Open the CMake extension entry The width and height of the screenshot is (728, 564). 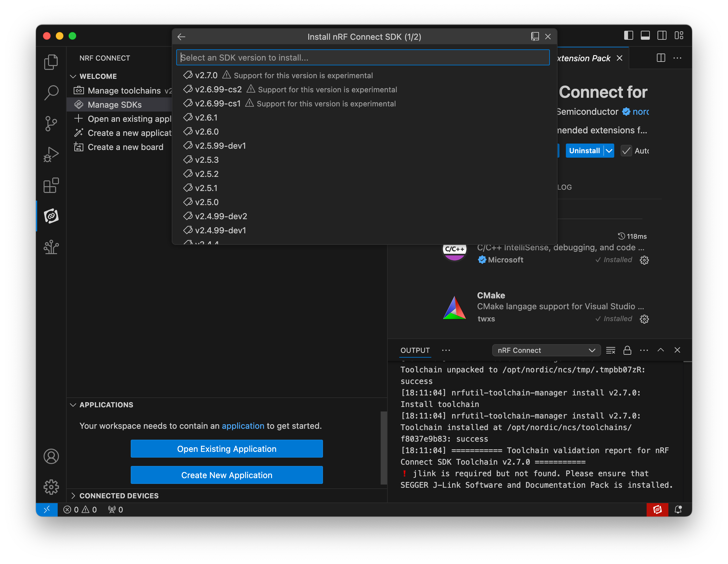pos(546,307)
